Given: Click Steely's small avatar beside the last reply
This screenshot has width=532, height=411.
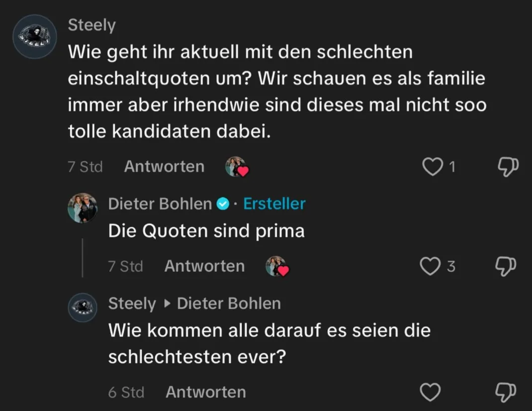Looking at the screenshot, I should click(x=82, y=307).
